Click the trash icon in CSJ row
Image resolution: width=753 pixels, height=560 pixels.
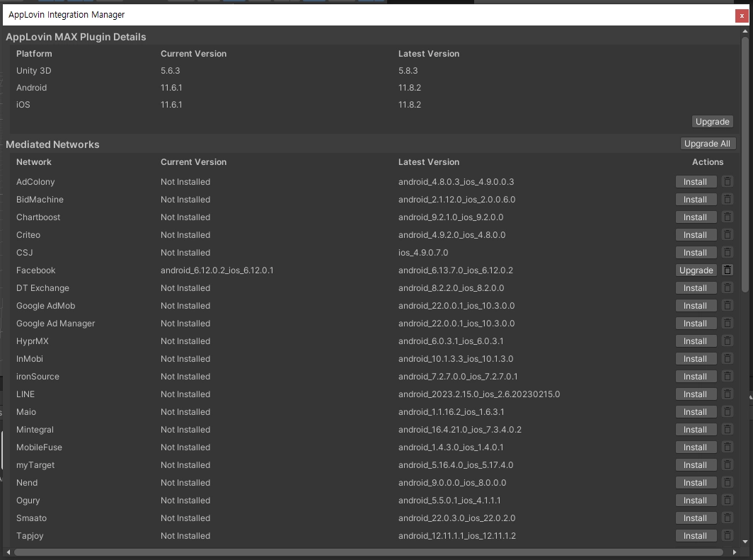tap(727, 253)
